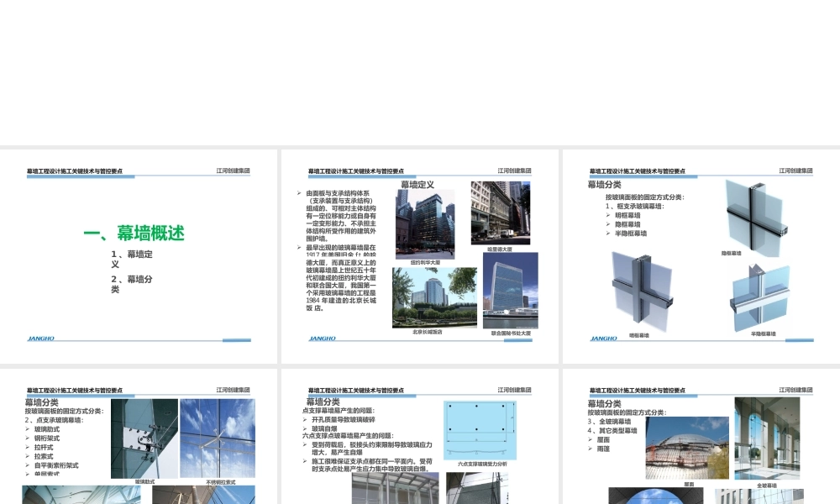Click the 不锈钢拉索式 sky photo

pos(218,438)
